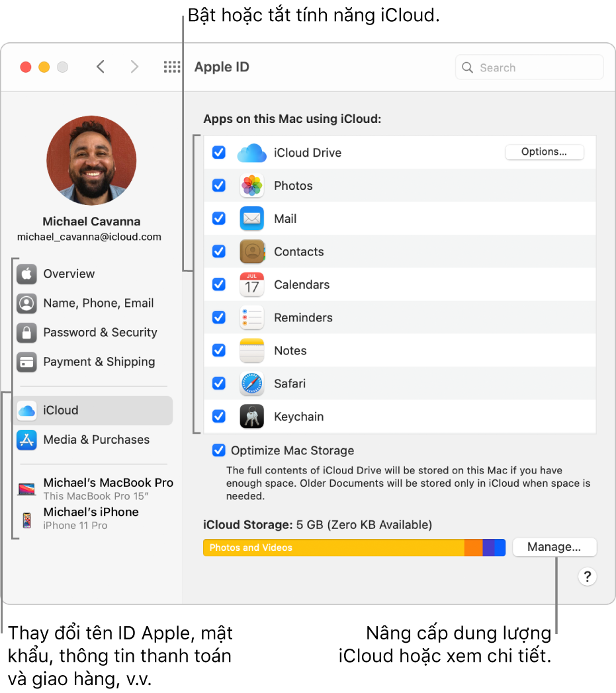Click the Safari compass icon
The width and height of the screenshot is (616, 693).
point(251,383)
